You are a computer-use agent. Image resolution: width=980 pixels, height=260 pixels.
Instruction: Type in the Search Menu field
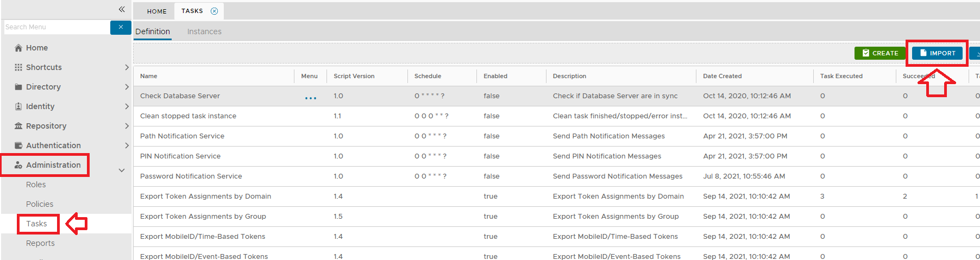pyautogui.click(x=56, y=27)
